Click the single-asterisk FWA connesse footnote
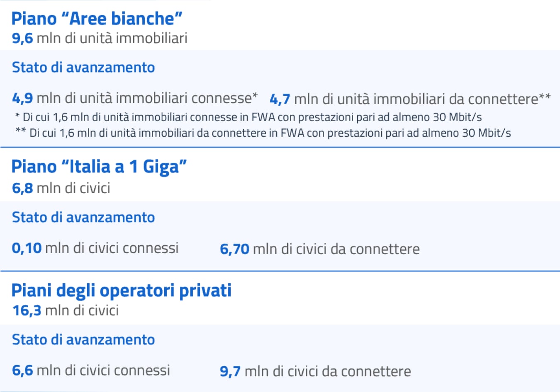This screenshot has width=560, height=392. (x=248, y=117)
